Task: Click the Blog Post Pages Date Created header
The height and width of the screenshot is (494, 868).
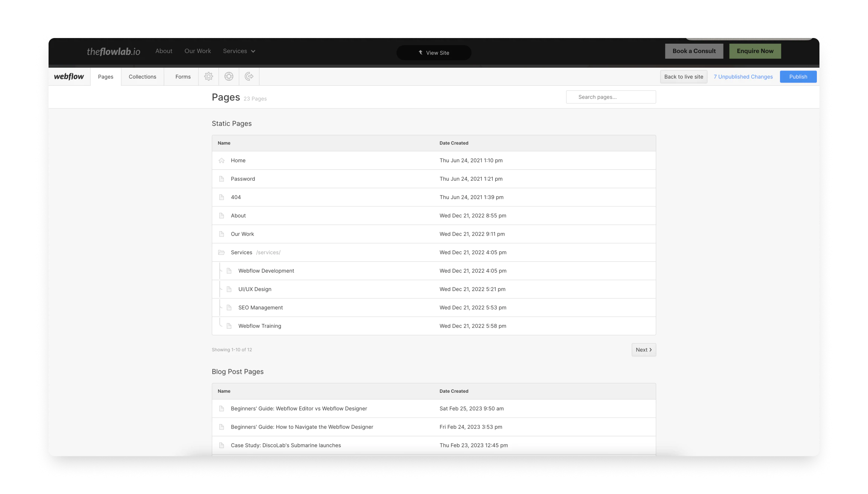Action: (454, 391)
